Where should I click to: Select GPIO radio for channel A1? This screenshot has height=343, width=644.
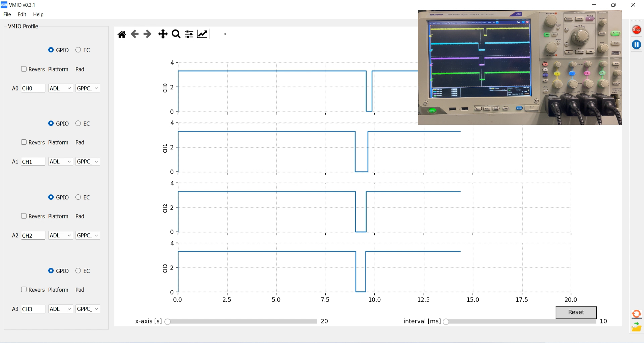[51, 123]
